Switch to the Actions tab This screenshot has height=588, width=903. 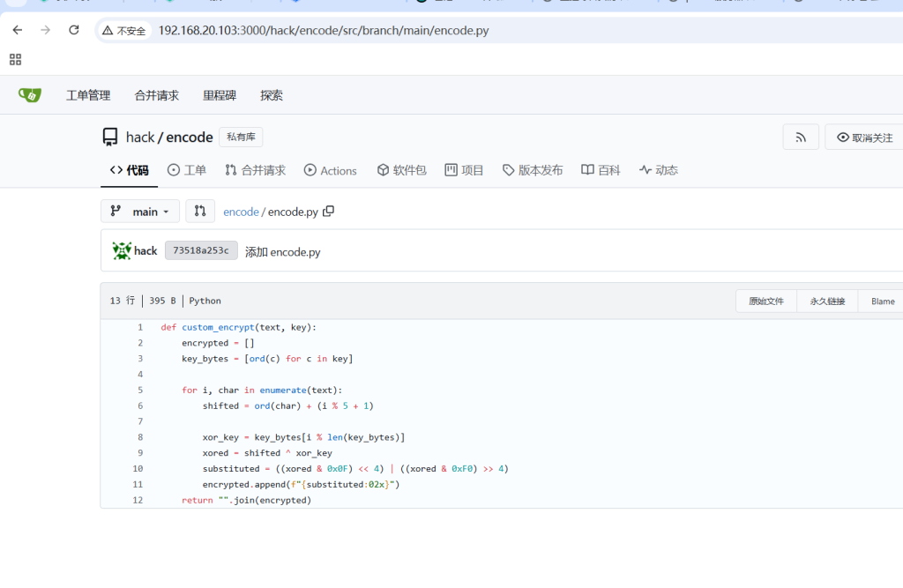[331, 170]
